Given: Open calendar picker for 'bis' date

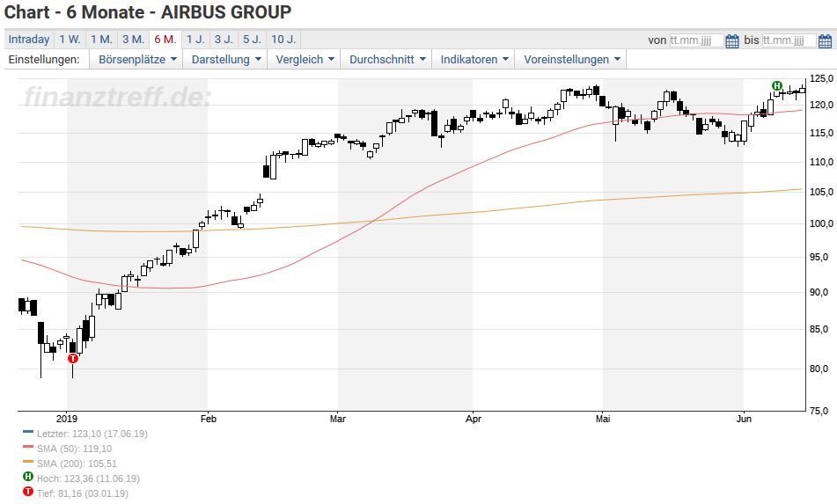Looking at the screenshot, I should pos(825,40).
